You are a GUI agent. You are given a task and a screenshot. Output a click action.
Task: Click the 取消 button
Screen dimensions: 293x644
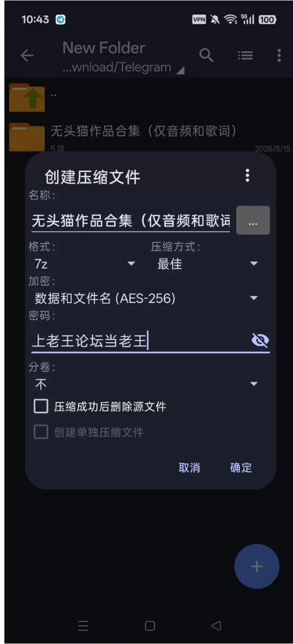(x=189, y=468)
